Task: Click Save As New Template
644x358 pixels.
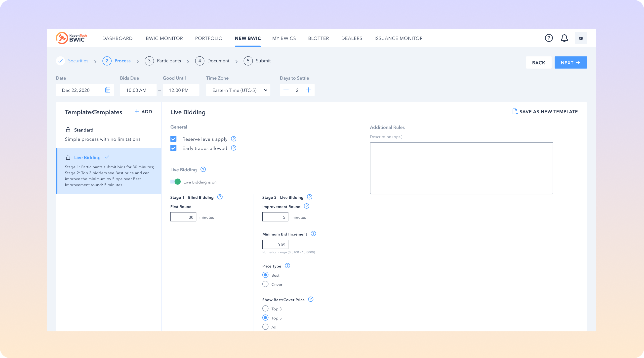Action: pos(545,112)
